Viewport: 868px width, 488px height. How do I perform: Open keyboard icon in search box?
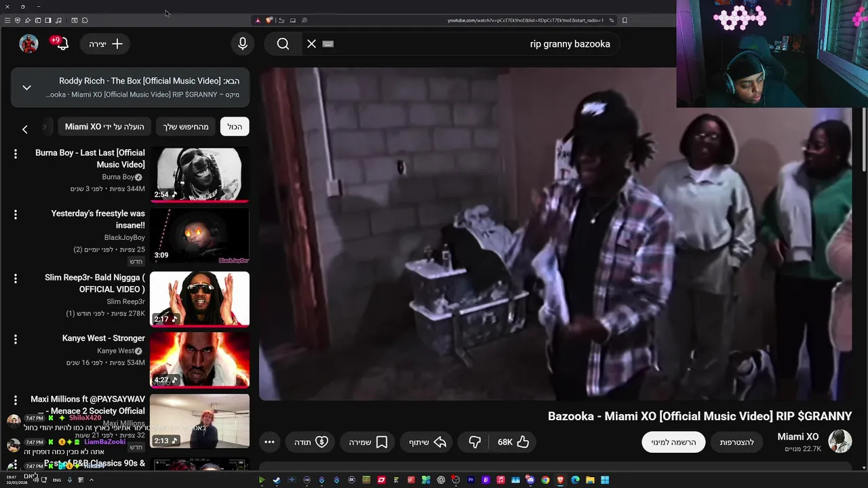click(328, 44)
